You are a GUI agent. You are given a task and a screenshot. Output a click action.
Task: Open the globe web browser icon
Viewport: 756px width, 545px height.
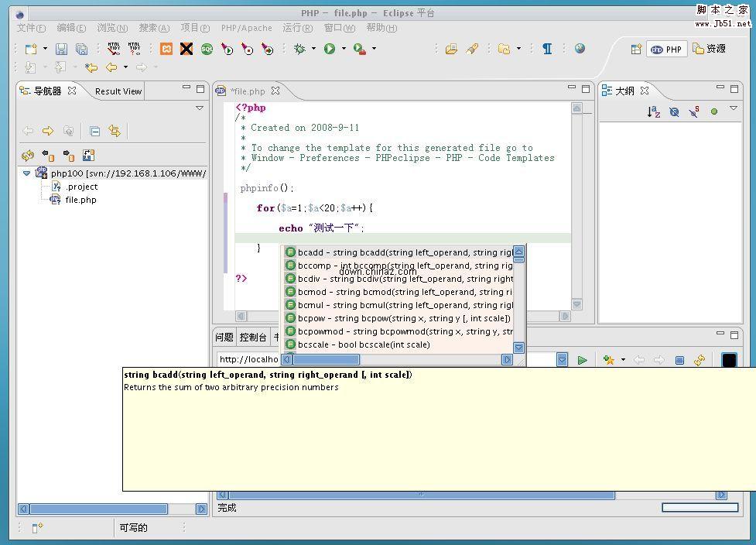[x=580, y=48]
